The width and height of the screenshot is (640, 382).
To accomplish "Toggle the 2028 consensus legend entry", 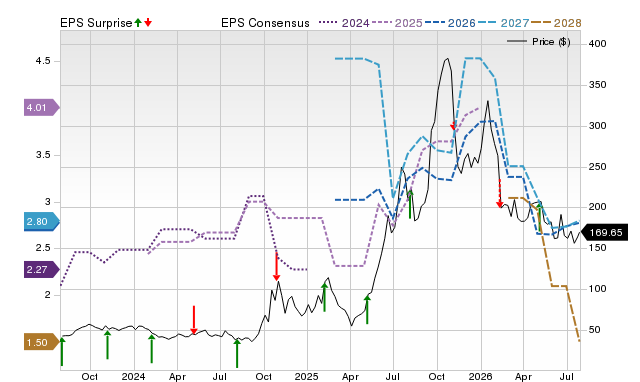I will [556, 23].
